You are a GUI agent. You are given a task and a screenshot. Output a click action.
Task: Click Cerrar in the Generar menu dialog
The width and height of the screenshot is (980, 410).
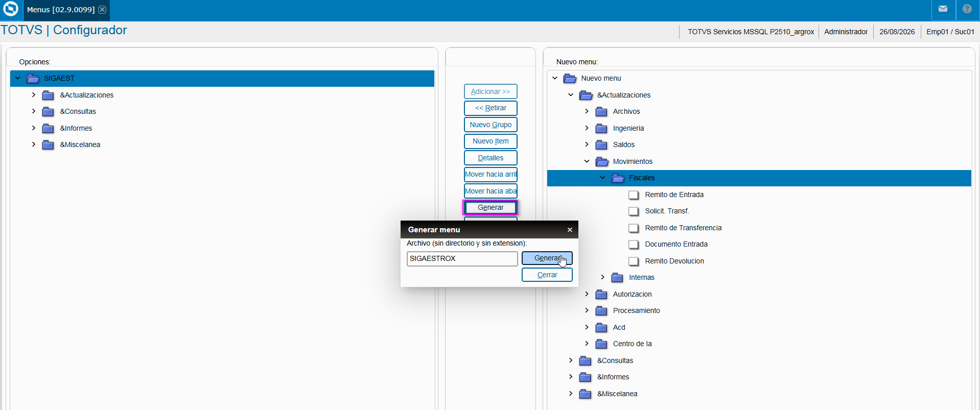[547, 275]
